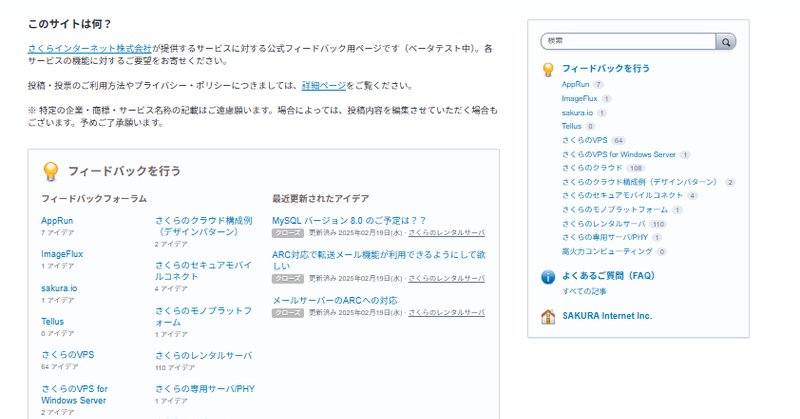Click the large lightbulb beside フィードバックを行う heading
The image size is (800, 419).
tap(51, 171)
